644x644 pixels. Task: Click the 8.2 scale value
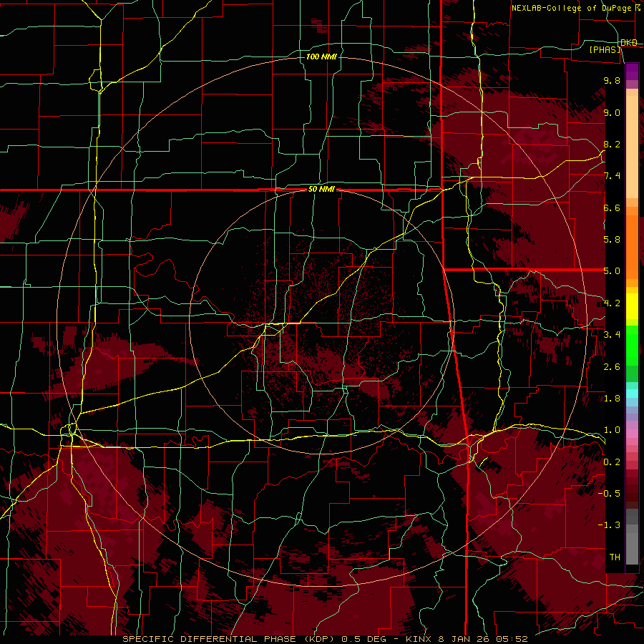(612, 144)
